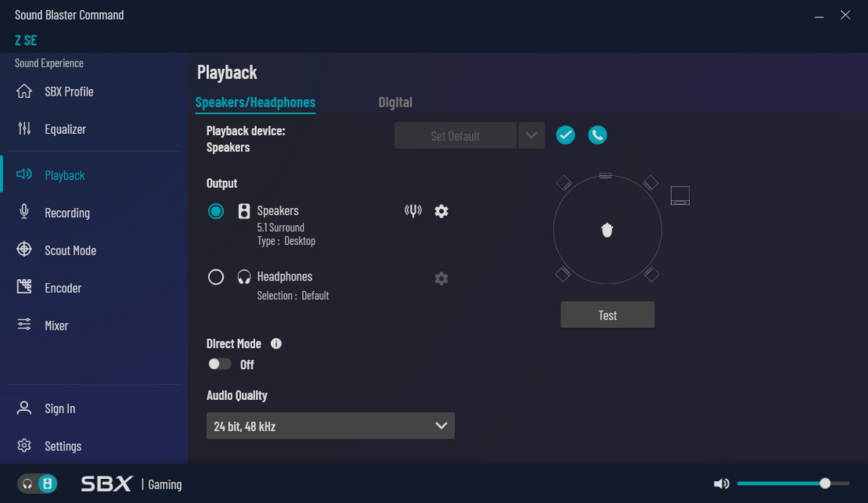This screenshot has height=503, width=868.
Task: Click the Type: Desktop text
Action: [x=286, y=241]
